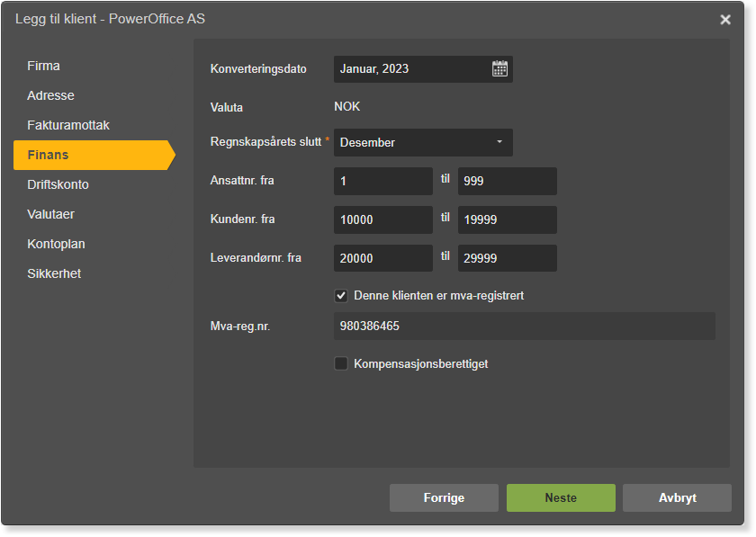Viewport: 756px width, 537px height.
Task: Click the Konverteringsdato field showing Januar, 2023
Action: tap(423, 69)
